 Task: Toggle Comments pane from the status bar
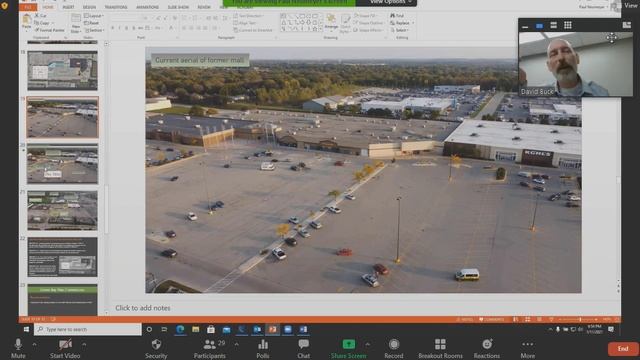[x=491, y=320]
